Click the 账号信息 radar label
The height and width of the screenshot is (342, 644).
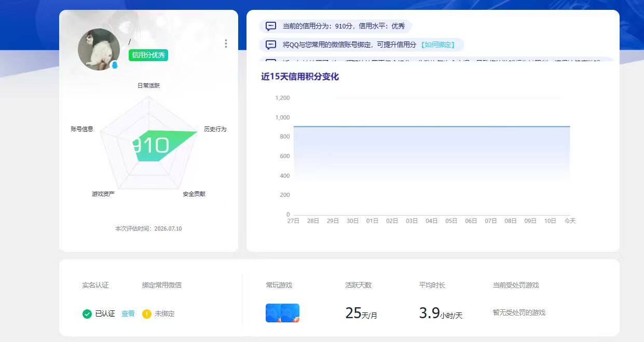point(82,129)
